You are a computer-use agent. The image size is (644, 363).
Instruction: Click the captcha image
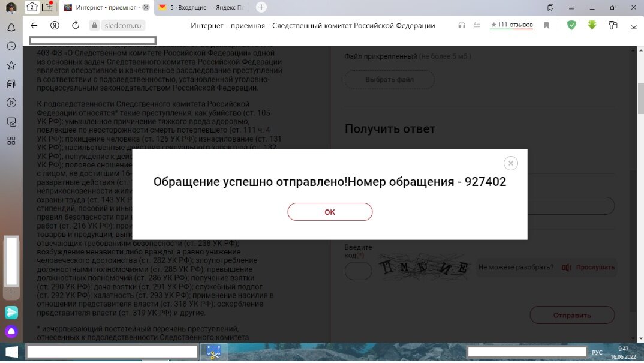click(x=424, y=267)
